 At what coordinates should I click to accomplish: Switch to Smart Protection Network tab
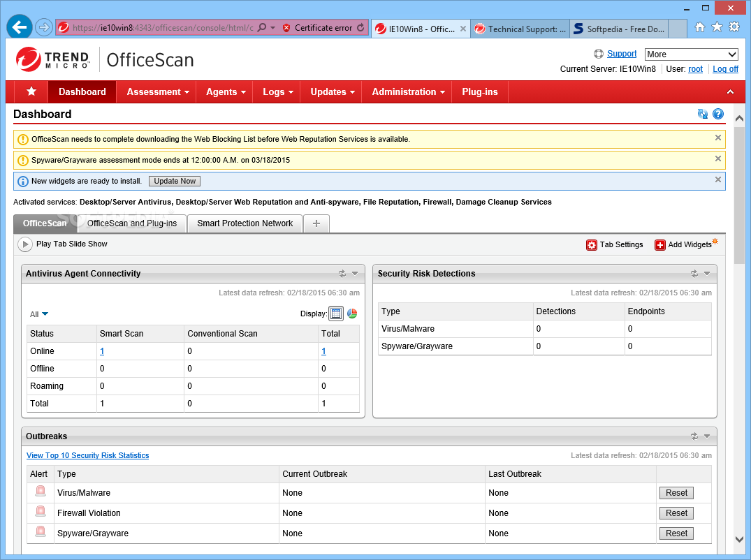tap(245, 223)
